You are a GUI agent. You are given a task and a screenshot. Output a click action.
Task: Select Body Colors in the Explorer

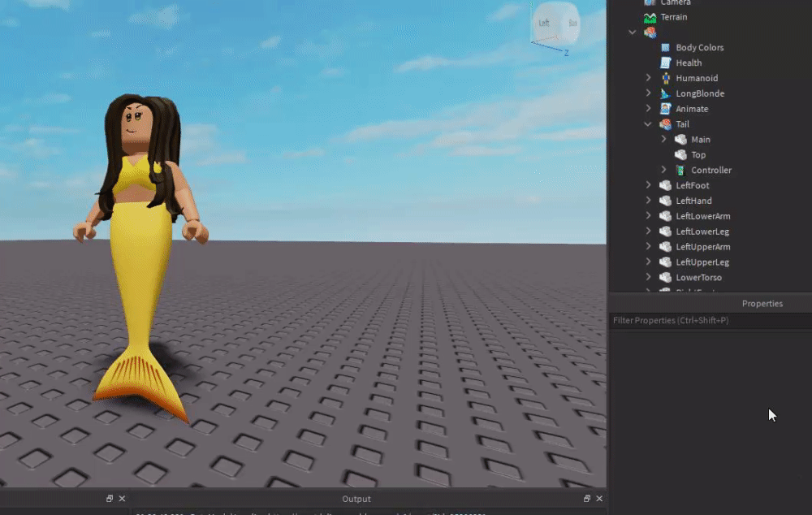click(700, 48)
